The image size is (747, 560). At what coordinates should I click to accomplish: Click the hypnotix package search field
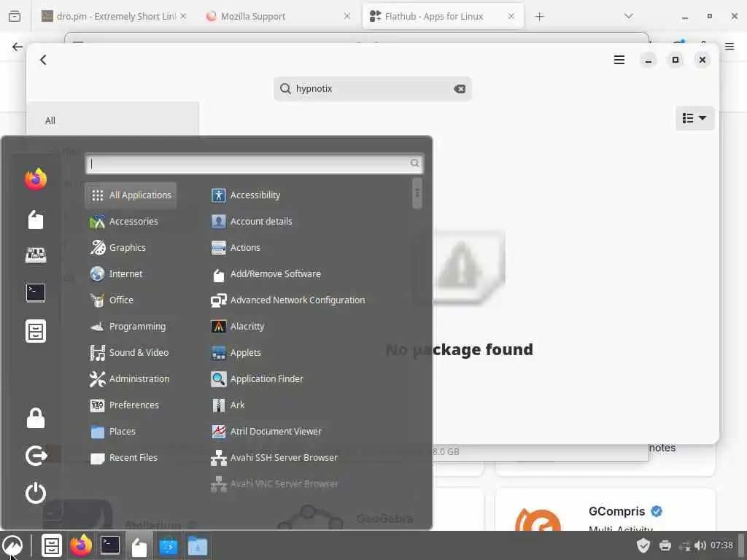[373, 89]
